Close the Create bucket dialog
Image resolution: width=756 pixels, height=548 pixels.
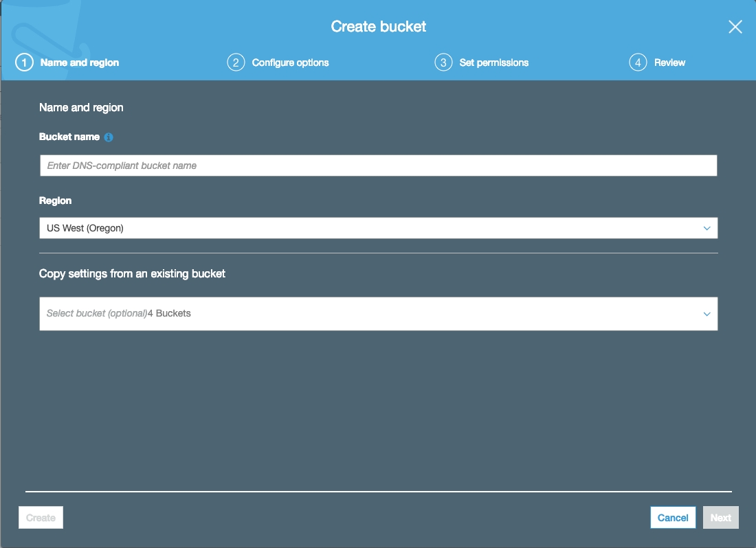click(735, 27)
